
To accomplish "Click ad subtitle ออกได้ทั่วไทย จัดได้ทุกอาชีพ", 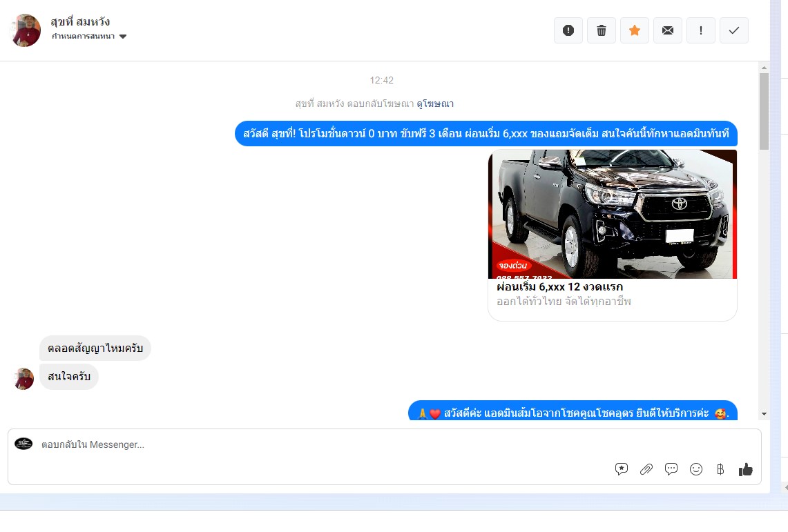I will [564, 302].
